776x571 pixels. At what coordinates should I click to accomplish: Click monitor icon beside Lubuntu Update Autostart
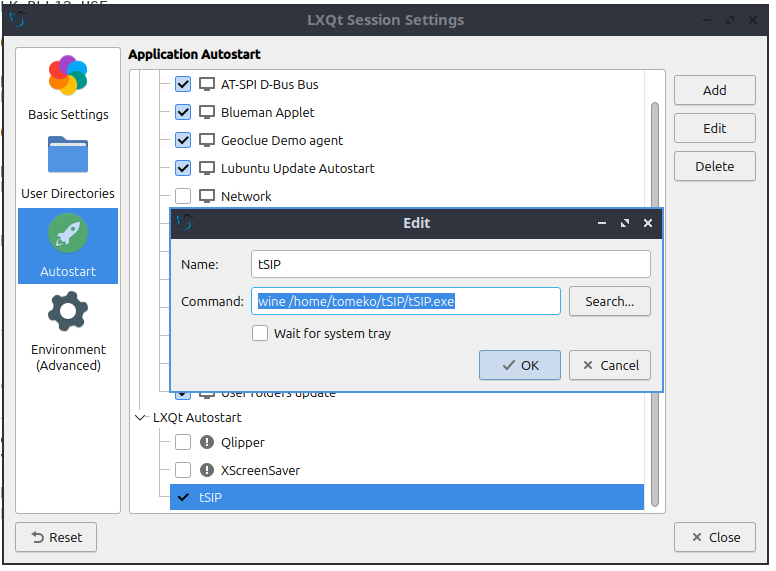coord(207,168)
